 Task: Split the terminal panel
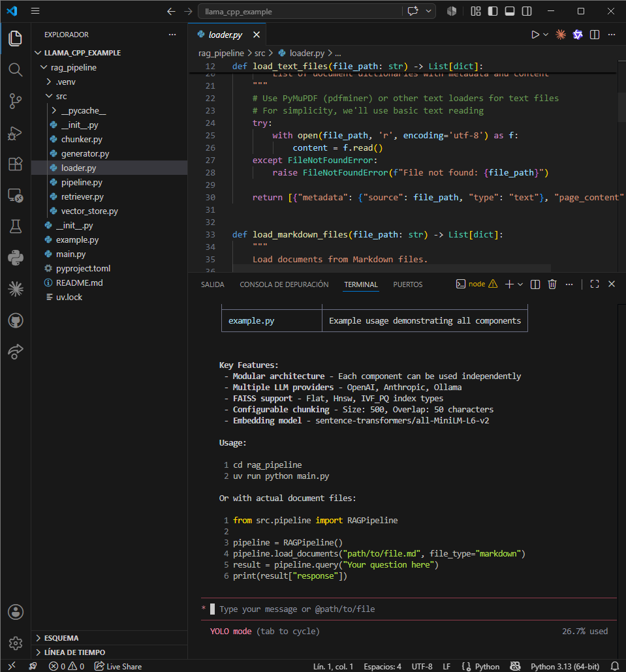pos(535,284)
